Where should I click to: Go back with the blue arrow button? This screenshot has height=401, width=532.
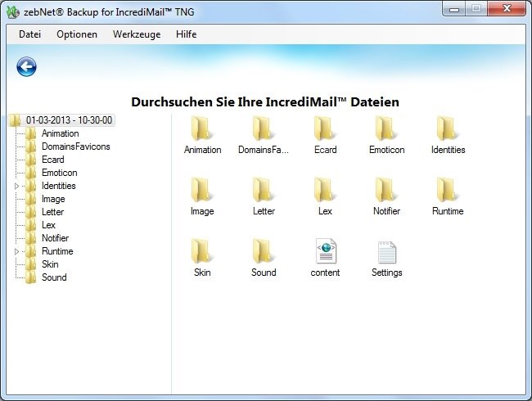pos(26,66)
